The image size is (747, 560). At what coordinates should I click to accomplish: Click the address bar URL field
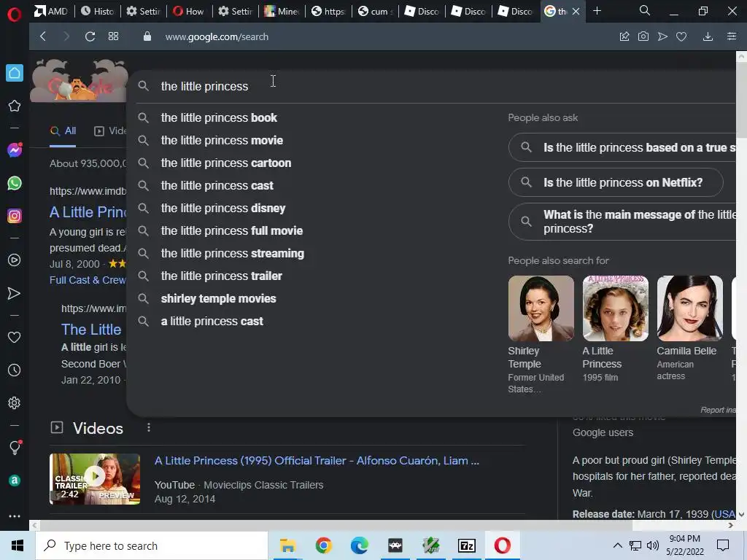(x=217, y=36)
